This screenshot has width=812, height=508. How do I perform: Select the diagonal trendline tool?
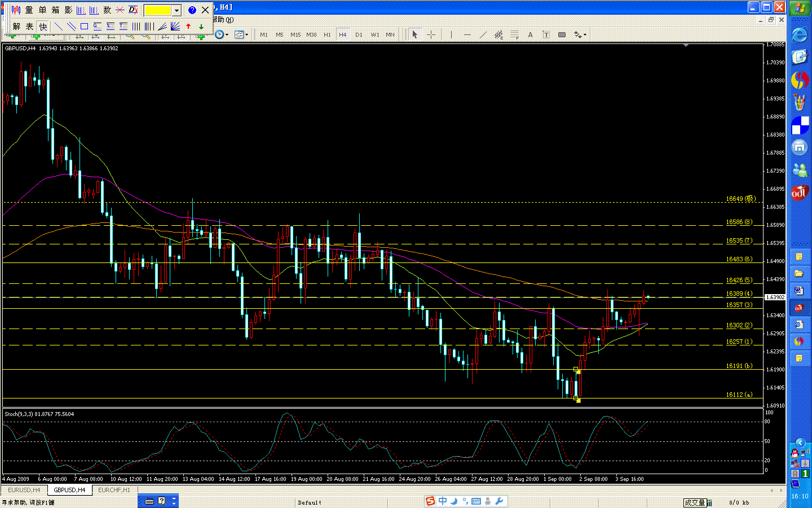tap(483, 35)
